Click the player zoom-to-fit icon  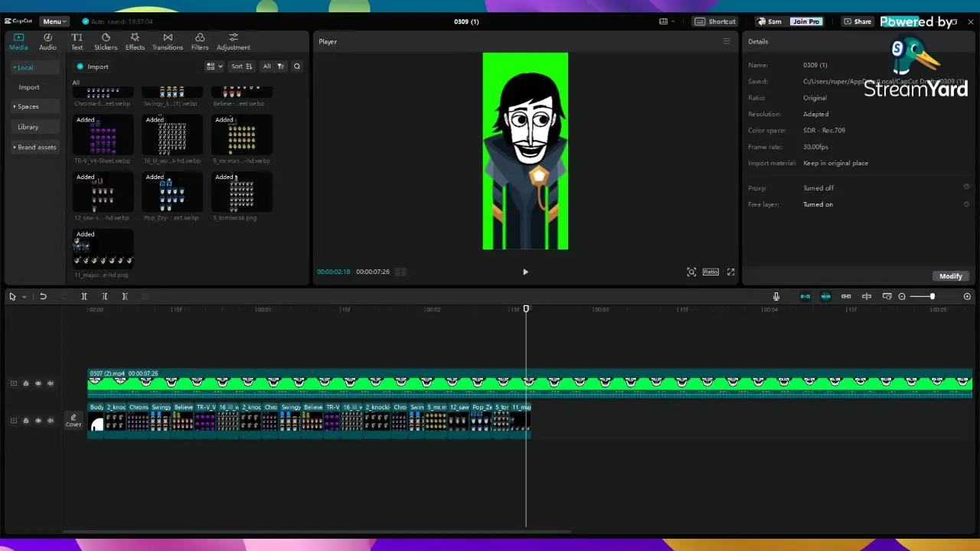691,272
